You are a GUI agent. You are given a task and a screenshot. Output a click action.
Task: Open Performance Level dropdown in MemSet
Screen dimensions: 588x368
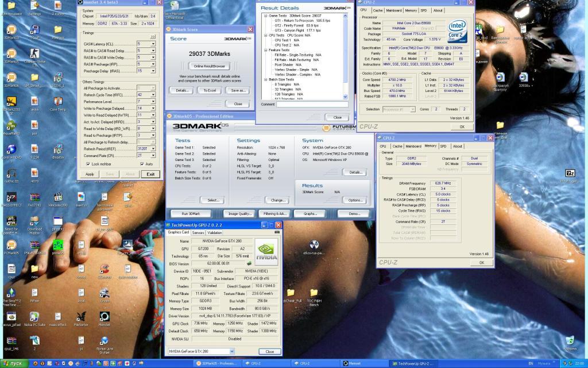coord(153,102)
